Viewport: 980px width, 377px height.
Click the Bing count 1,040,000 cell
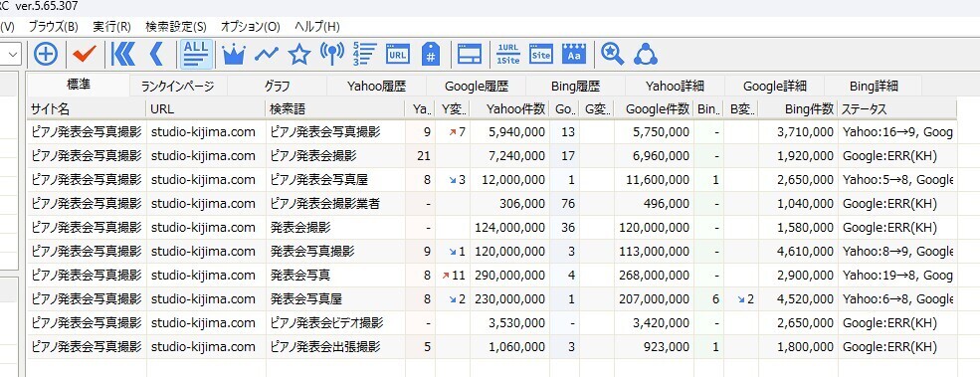[x=798, y=203]
